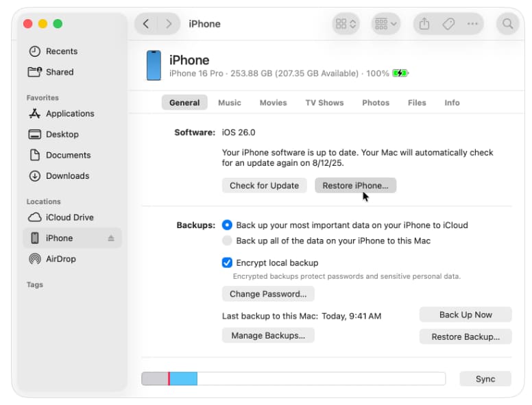The height and width of the screenshot is (405, 532).
Task: Click Restore iPhone… button
Action: point(355,186)
